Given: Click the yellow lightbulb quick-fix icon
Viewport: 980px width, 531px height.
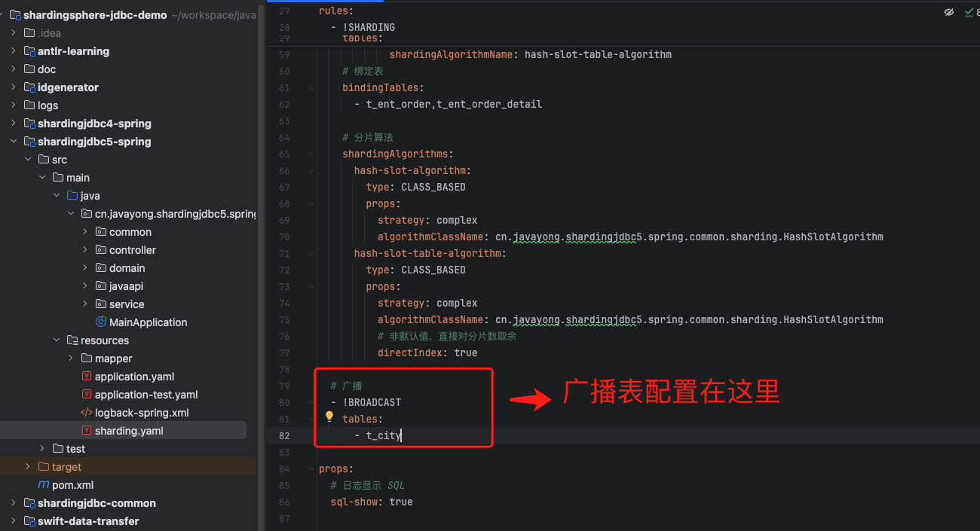Looking at the screenshot, I should pyautogui.click(x=329, y=417).
